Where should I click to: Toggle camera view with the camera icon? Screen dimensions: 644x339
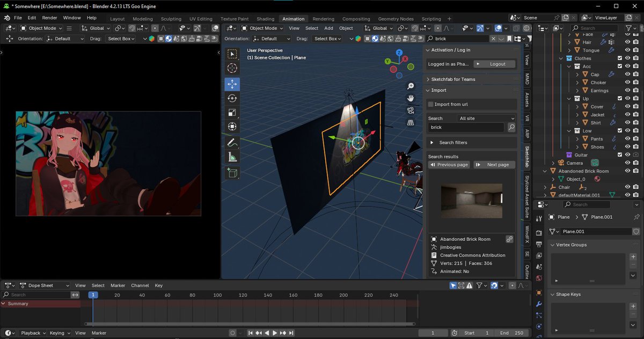(x=411, y=110)
